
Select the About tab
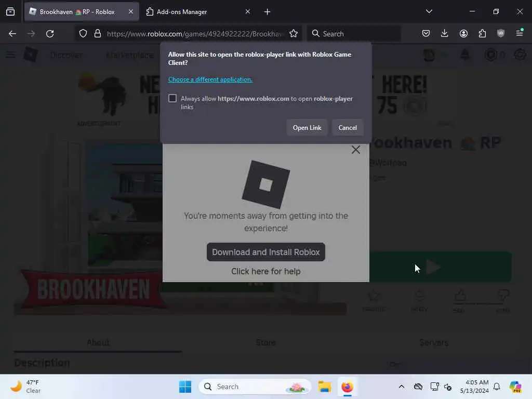coord(98,342)
